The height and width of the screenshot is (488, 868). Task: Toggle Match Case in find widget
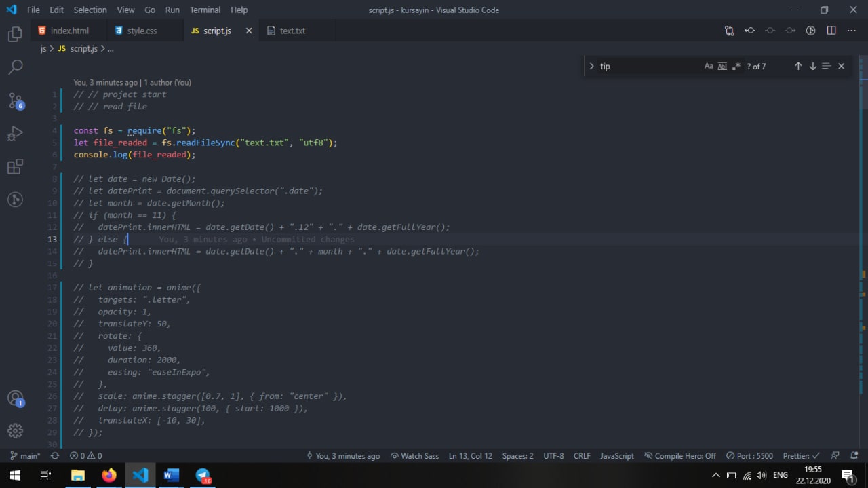pos(709,66)
